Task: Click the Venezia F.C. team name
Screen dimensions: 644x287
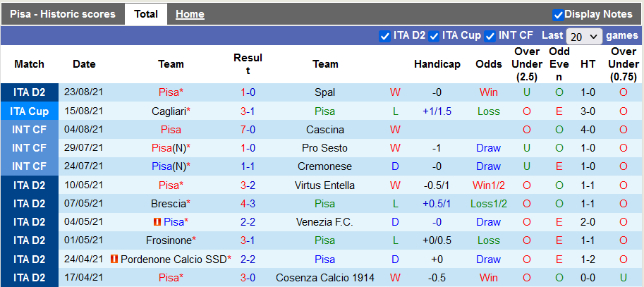Action: click(325, 222)
